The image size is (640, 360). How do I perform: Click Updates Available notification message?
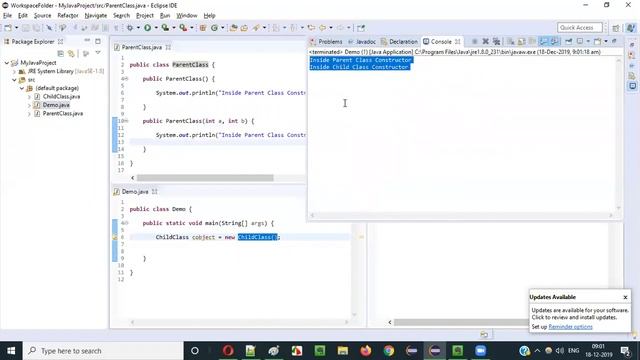pyautogui.click(x=580, y=314)
